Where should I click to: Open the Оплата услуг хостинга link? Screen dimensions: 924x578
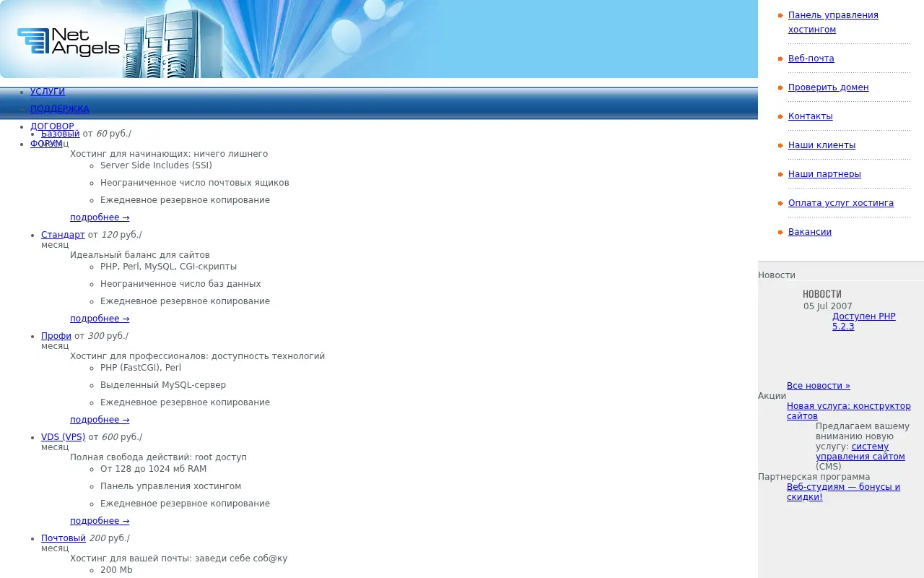click(841, 203)
